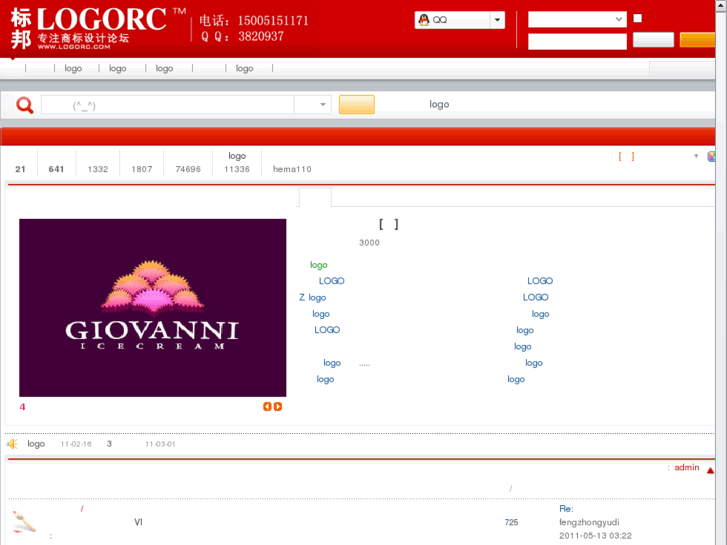Click the 3000 text
The image size is (727, 545).
point(369,243)
